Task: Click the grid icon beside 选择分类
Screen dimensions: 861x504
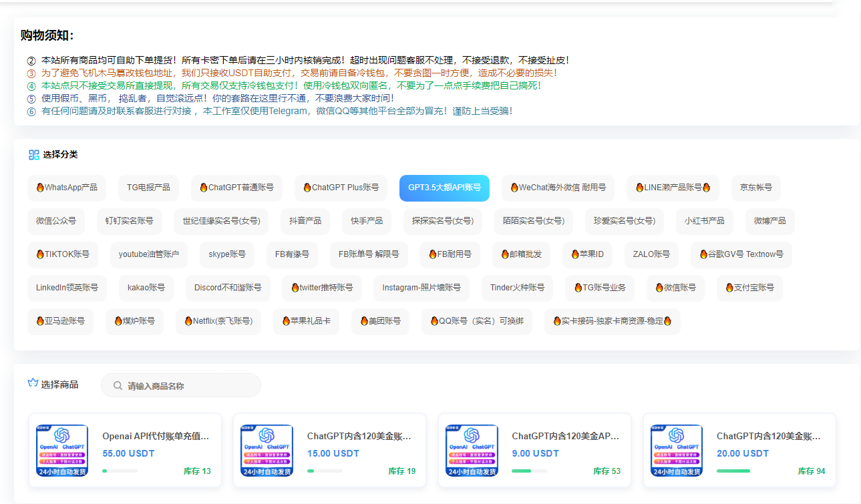Action: [34, 155]
